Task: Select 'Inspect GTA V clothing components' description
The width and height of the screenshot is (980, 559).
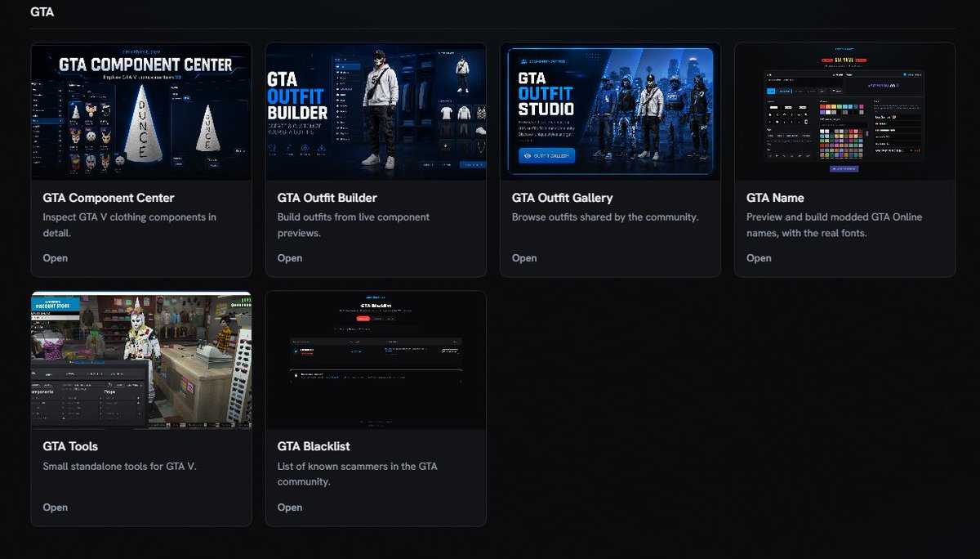Action: pyautogui.click(x=130, y=225)
